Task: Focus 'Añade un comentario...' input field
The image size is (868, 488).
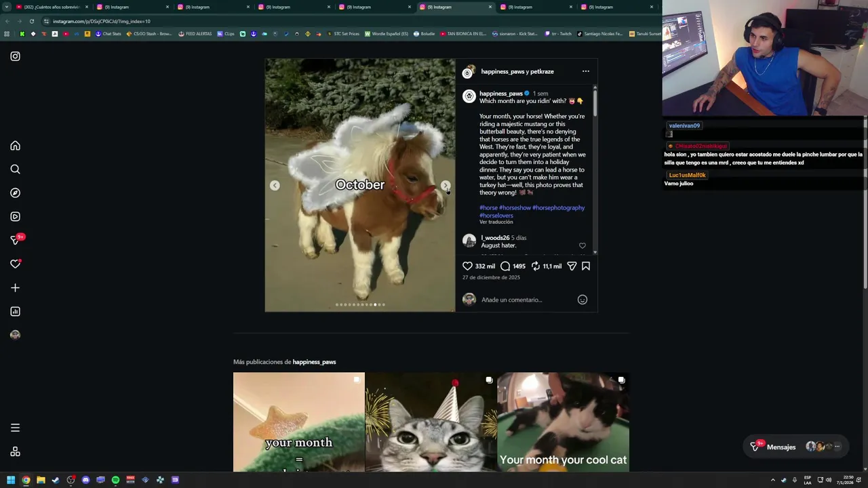Action: (x=526, y=300)
